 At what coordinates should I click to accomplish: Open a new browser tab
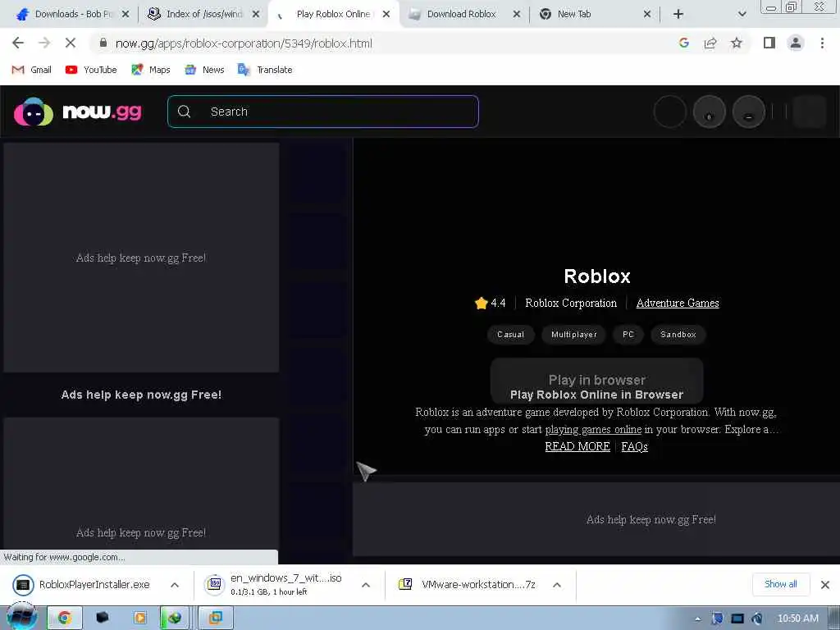coord(678,14)
